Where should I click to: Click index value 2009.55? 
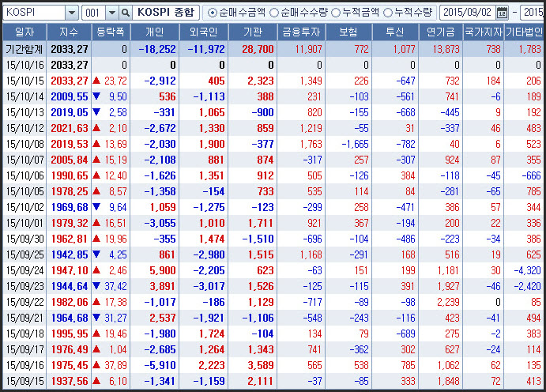(70, 96)
